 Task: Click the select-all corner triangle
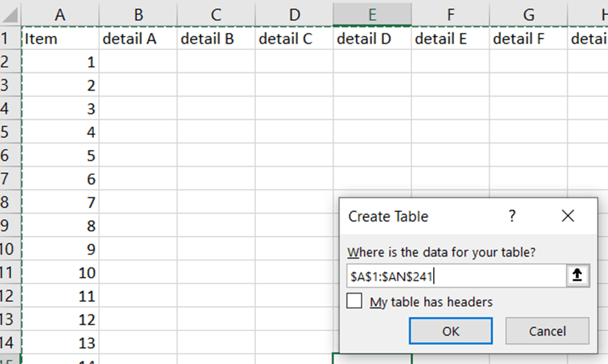click(x=10, y=15)
